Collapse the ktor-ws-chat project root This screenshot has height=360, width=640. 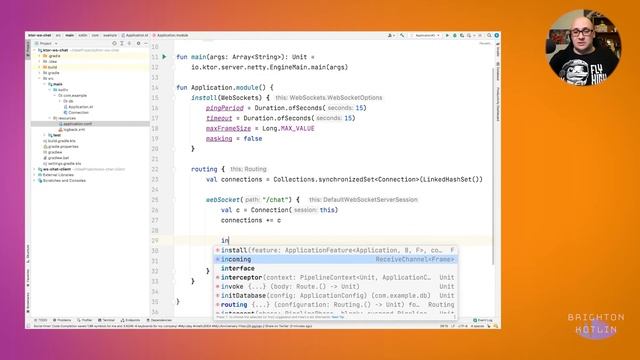coord(35,50)
